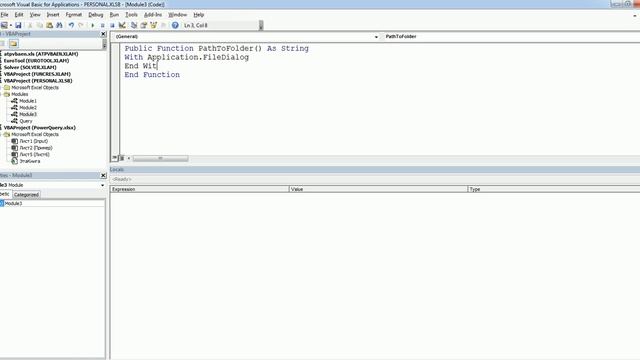
Task: Open the Insert menu
Action: (53, 15)
